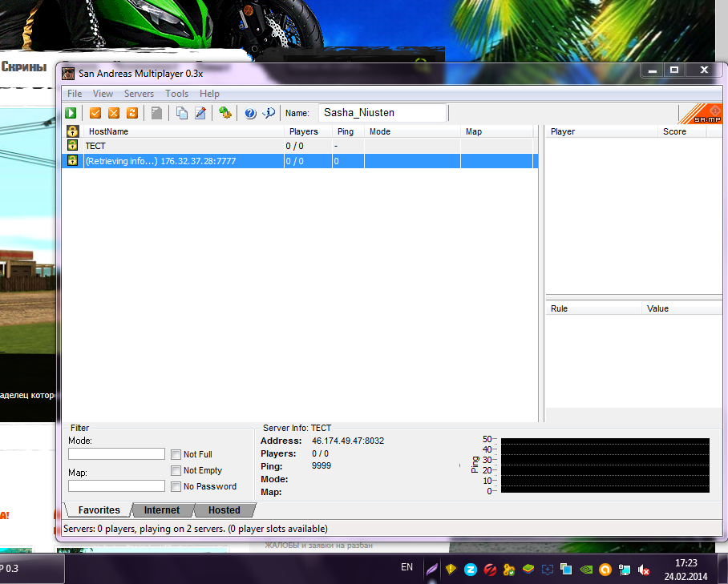Click the SA:MP logo in the toolbar
Screen dimensions: 728x584
pos(701,114)
